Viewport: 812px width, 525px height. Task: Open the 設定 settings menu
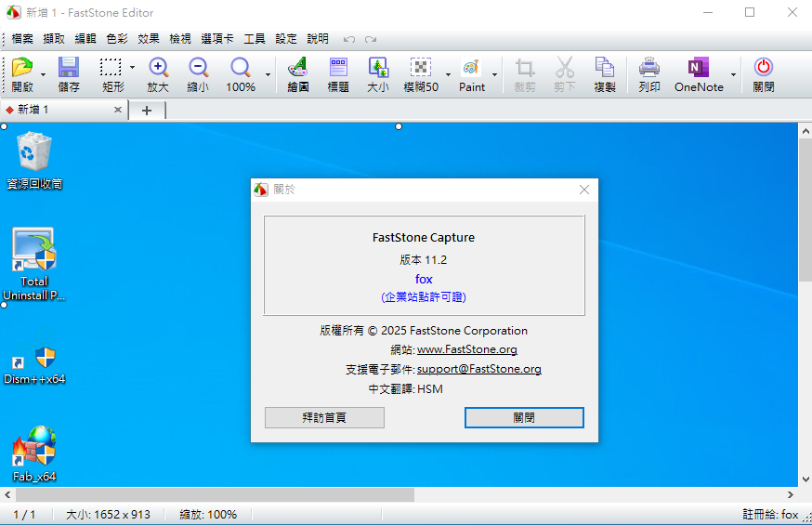pyautogui.click(x=286, y=39)
